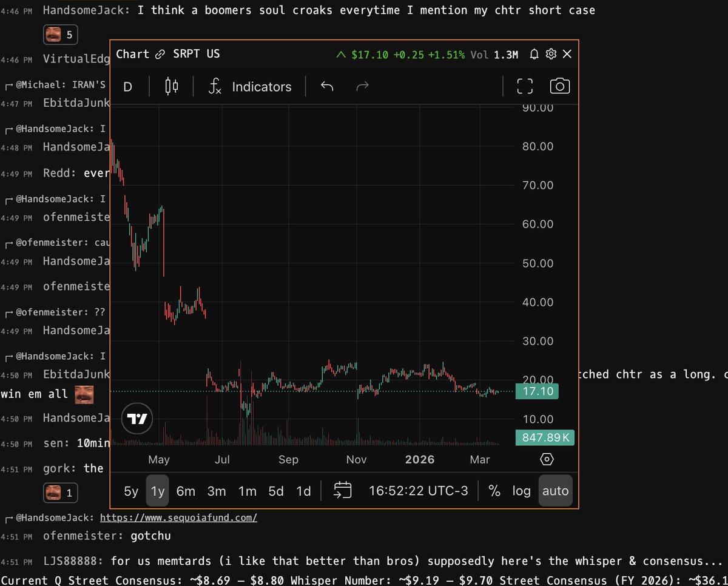Viewport: 728px width, 586px height.
Task: Select the 1d time range
Action: click(303, 491)
